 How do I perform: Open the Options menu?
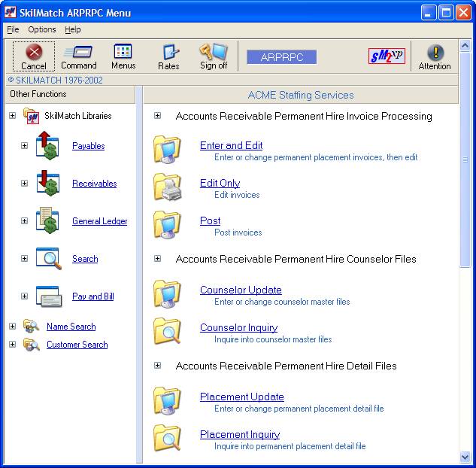coord(42,29)
